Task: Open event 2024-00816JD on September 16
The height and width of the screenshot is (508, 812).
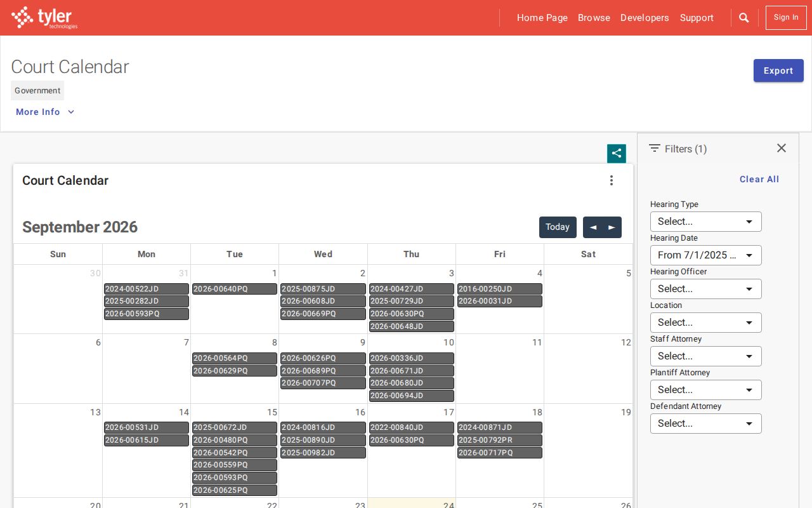Action: pyautogui.click(x=323, y=427)
